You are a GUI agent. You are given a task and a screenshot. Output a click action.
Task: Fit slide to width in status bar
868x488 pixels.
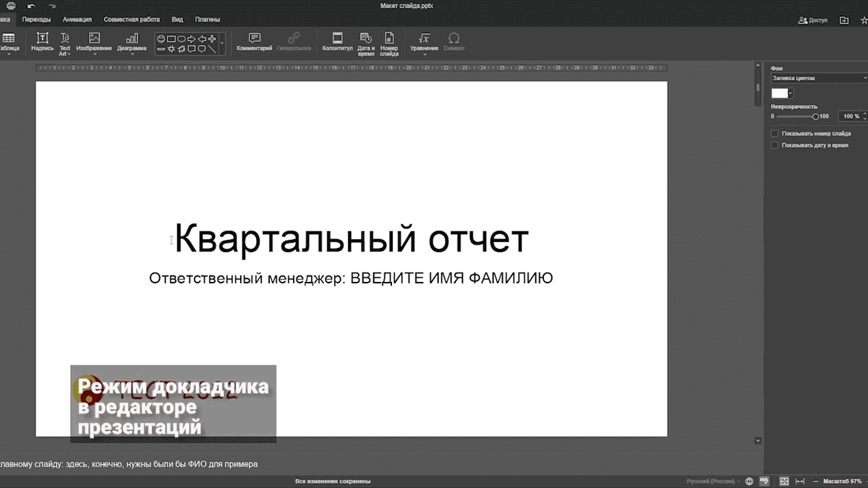(x=800, y=481)
